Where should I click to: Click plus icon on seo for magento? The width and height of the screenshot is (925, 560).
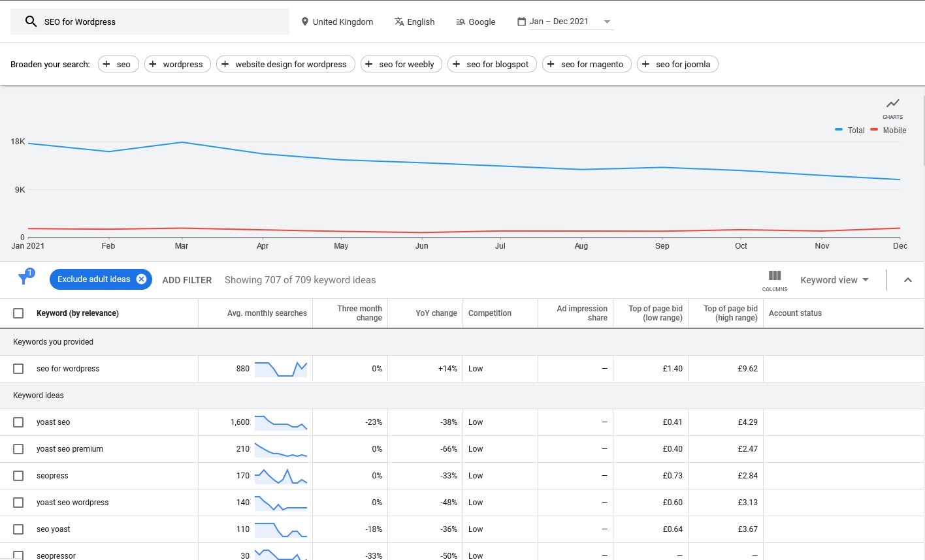[x=551, y=64]
